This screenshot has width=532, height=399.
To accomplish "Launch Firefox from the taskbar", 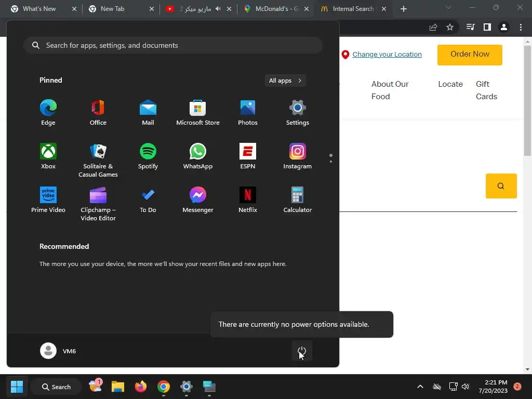I will tap(140, 387).
